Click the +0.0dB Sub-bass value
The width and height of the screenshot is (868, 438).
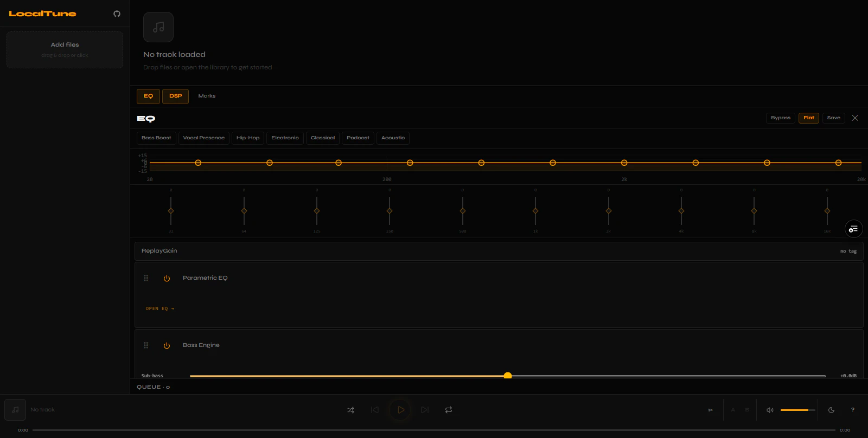tap(848, 376)
